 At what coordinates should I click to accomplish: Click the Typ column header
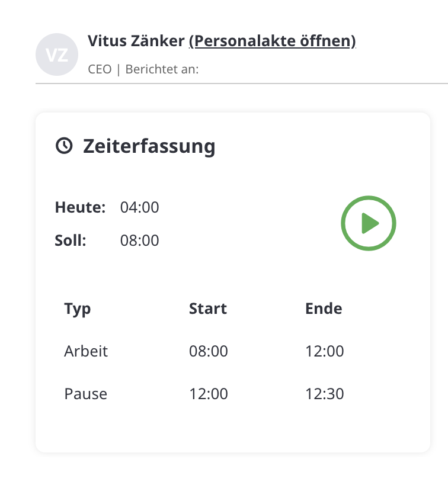pos(78,309)
